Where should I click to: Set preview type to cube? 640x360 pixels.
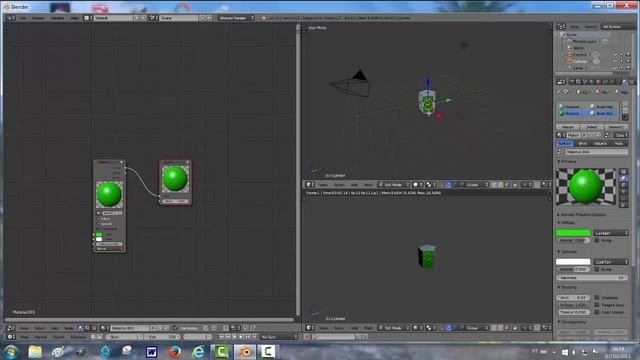tap(623, 185)
